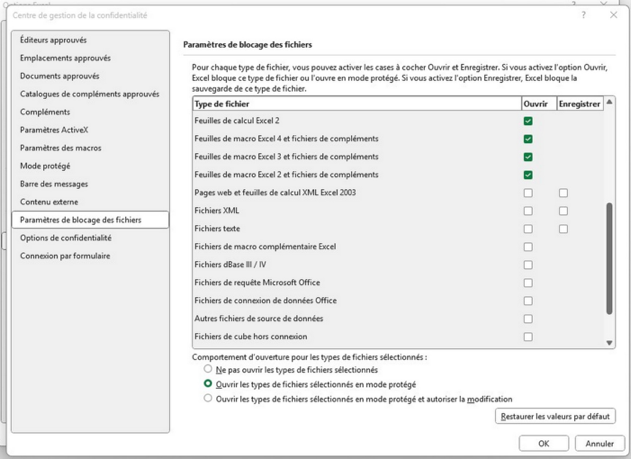Check Ouvrir for Pages web et feuilles XML
631x459 pixels.
[528, 193]
